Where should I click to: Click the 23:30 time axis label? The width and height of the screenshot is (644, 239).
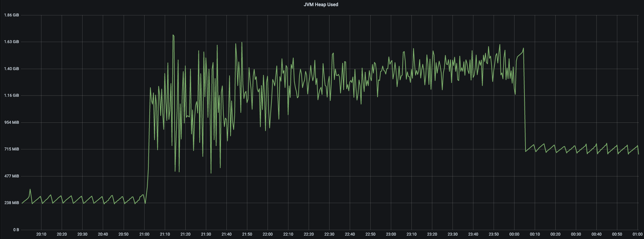pyautogui.click(x=453, y=234)
